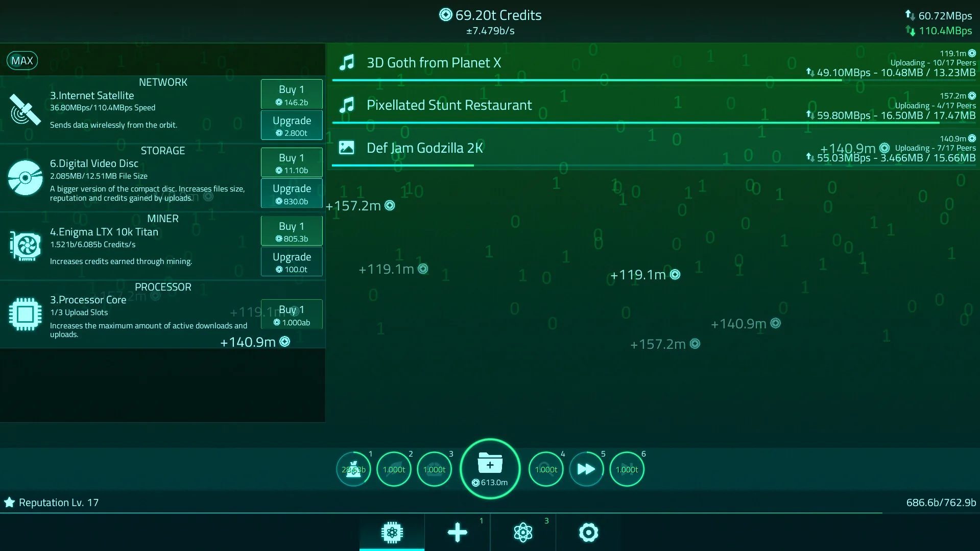Upgrade storage for 830.0b
The height and width of the screenshot is (551, 980).
[292, 194]
